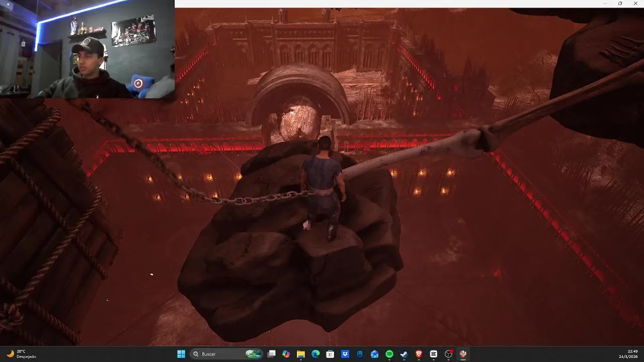The width and height of the screenshot is (644, 362).
Task: Open Microsoft Edge from the taskbar
Action: (315, 354)
